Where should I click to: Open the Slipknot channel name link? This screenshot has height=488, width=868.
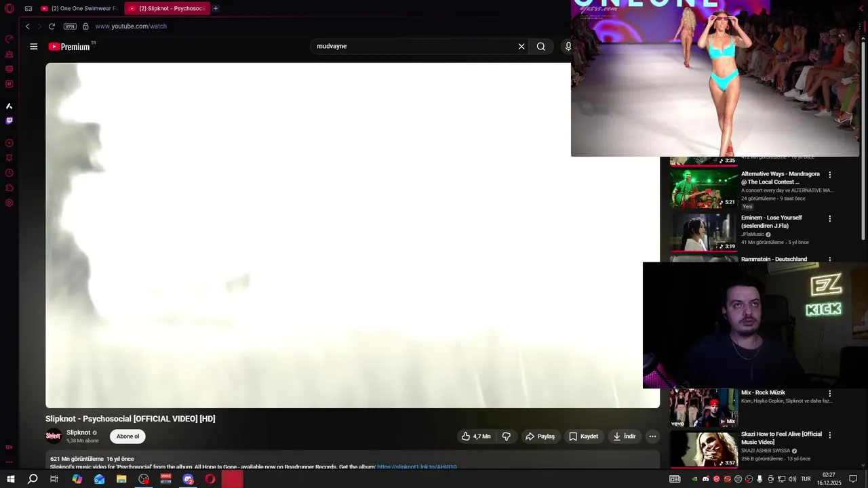(x=79, y=432)
